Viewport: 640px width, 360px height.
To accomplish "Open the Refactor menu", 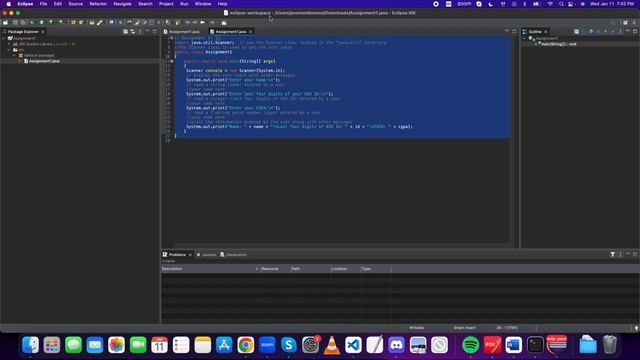I will 98,4.
